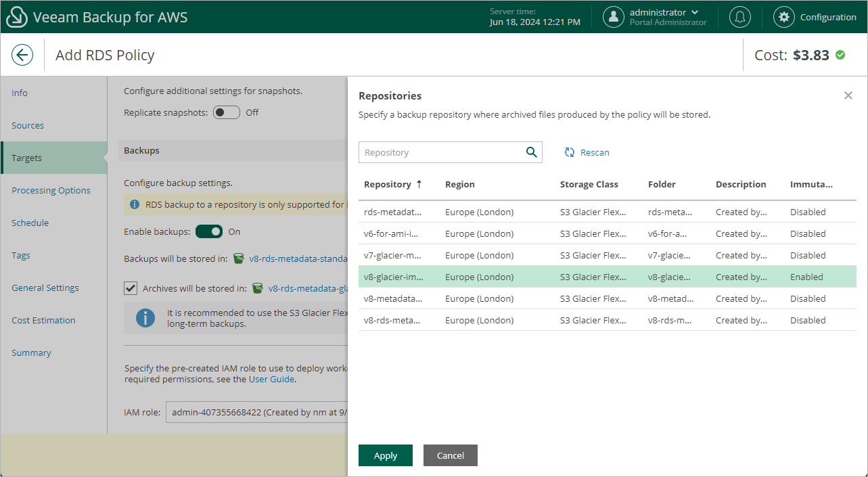Open the Schedule step
The height and width of the screenshot is (477, 868).
[x=30, y=223]
